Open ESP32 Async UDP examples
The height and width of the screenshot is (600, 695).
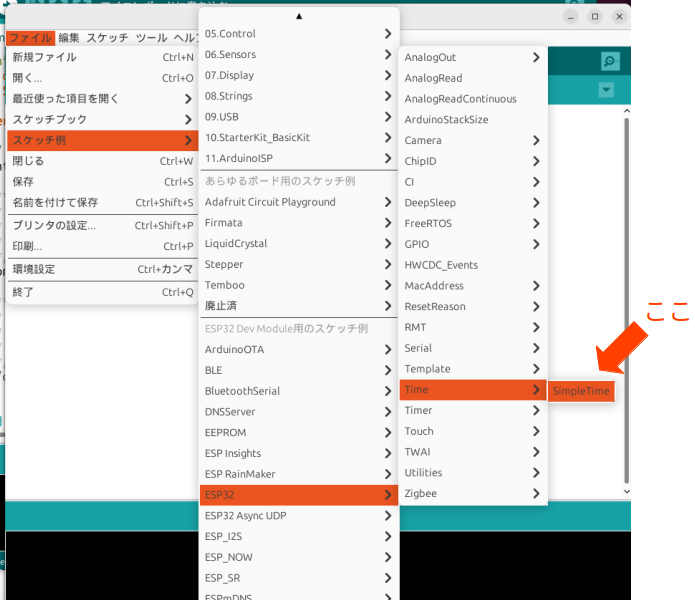click(299, 516)
